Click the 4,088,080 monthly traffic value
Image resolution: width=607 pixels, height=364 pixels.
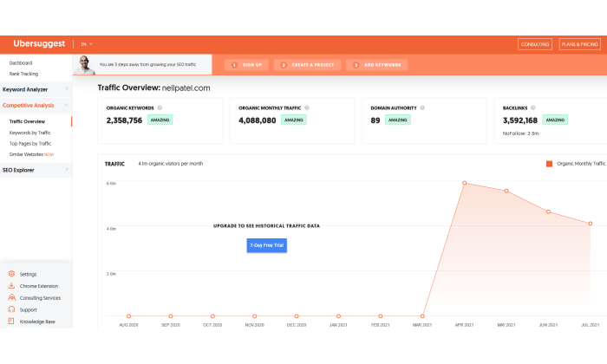pyautogui.click(x=257, y=120)
